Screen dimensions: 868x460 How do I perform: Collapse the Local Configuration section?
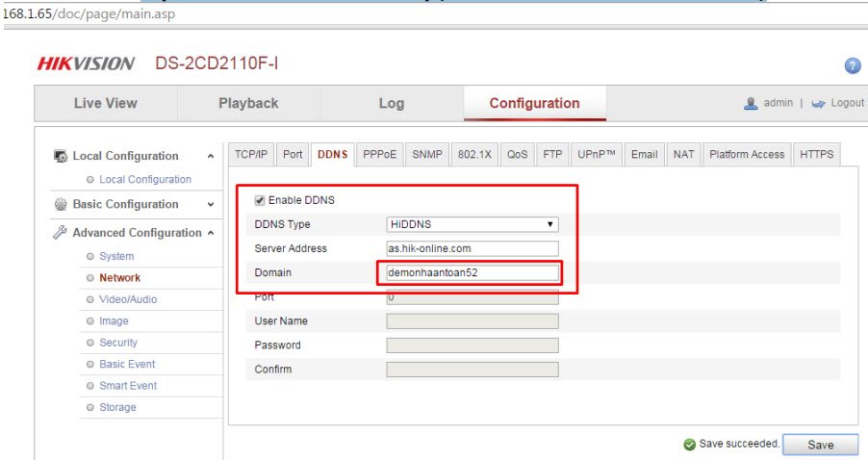211,156
